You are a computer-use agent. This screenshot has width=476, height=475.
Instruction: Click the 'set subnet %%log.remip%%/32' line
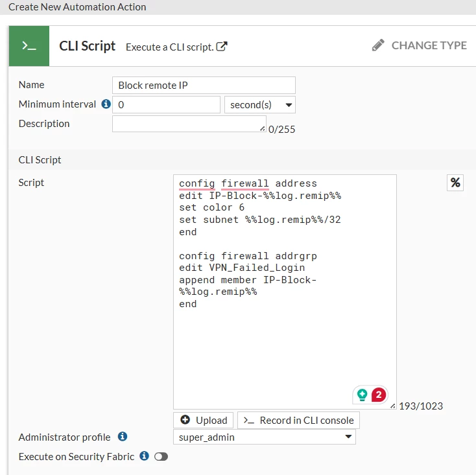pyautogui.click(x=260, y=220)
